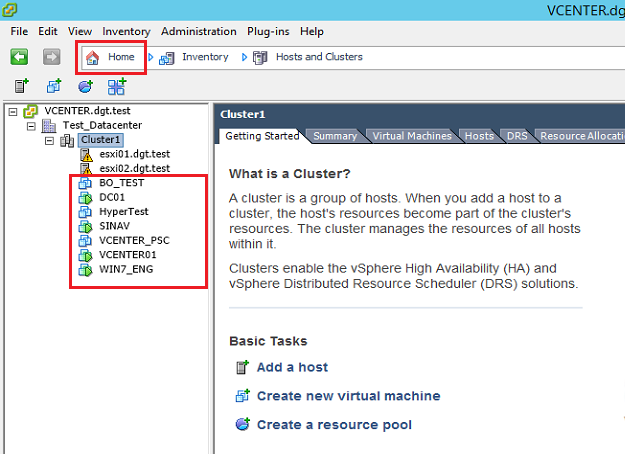The image size is (625, 454).
Task: Click the Home house icon
Action: 92,57
